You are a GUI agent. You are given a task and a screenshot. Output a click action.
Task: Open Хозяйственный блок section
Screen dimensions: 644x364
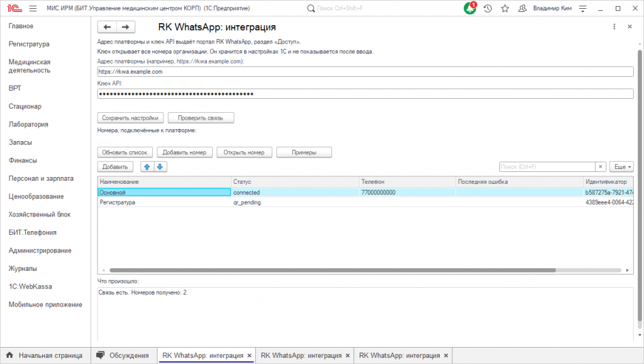(x=40, y=214)
